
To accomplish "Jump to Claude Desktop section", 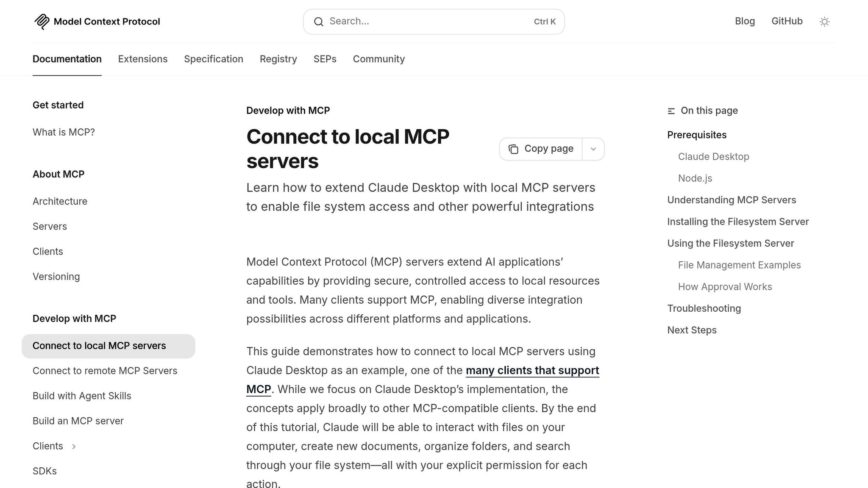I will tap(714, 157).
